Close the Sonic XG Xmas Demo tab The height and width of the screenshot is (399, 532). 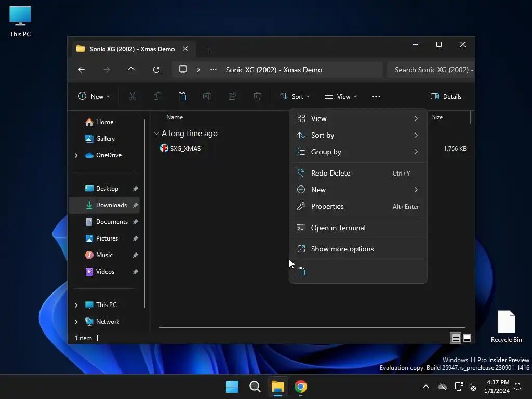[185, 49]
